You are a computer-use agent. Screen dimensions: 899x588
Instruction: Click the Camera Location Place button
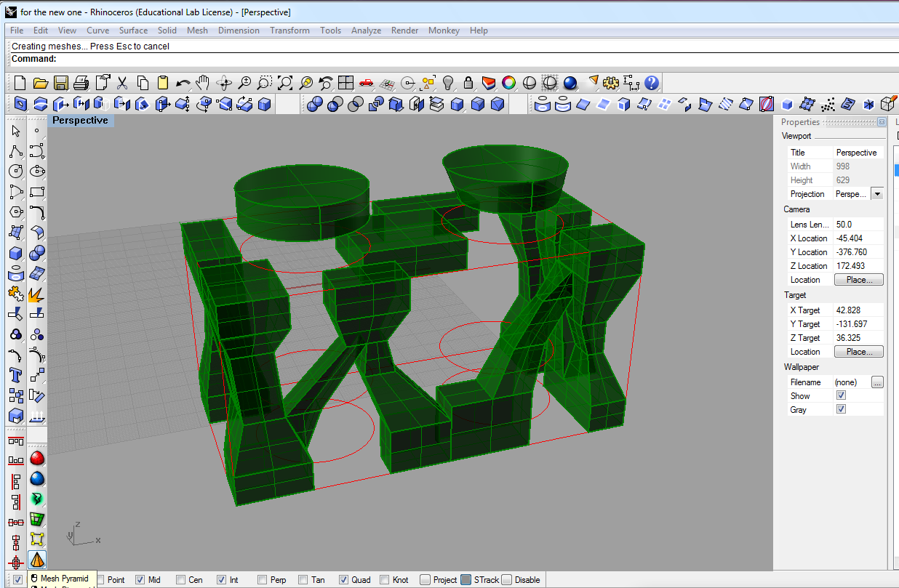(858, 280)
